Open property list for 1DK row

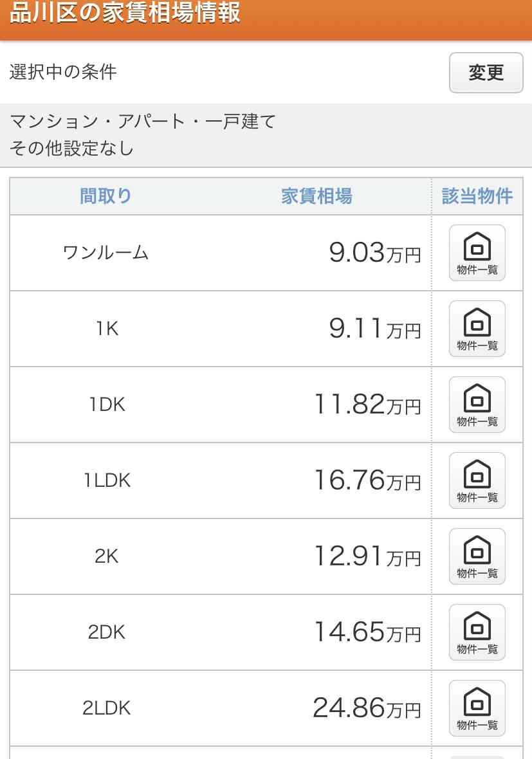click(x=477, y=405)
